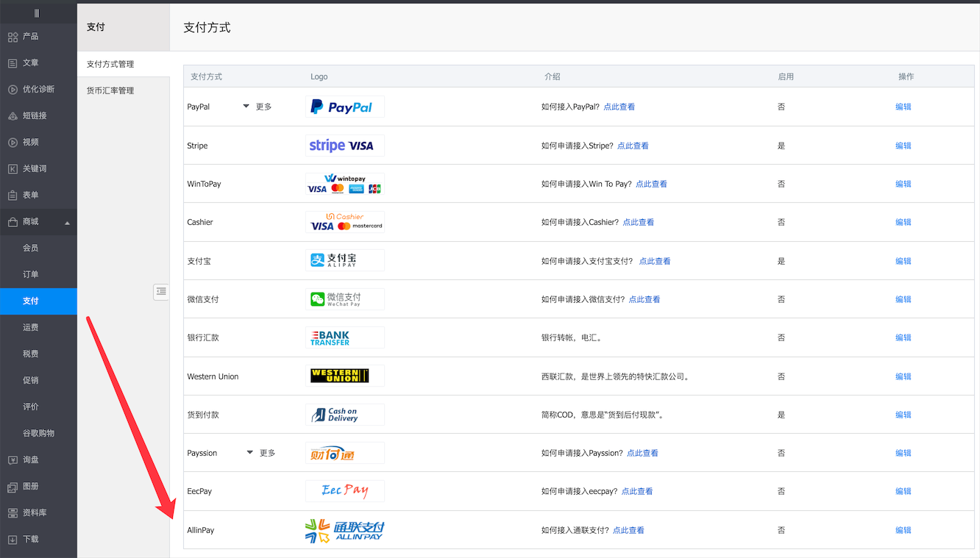Click the short link icon
This screenshot has height=558, width=980.
click(13, 116)
